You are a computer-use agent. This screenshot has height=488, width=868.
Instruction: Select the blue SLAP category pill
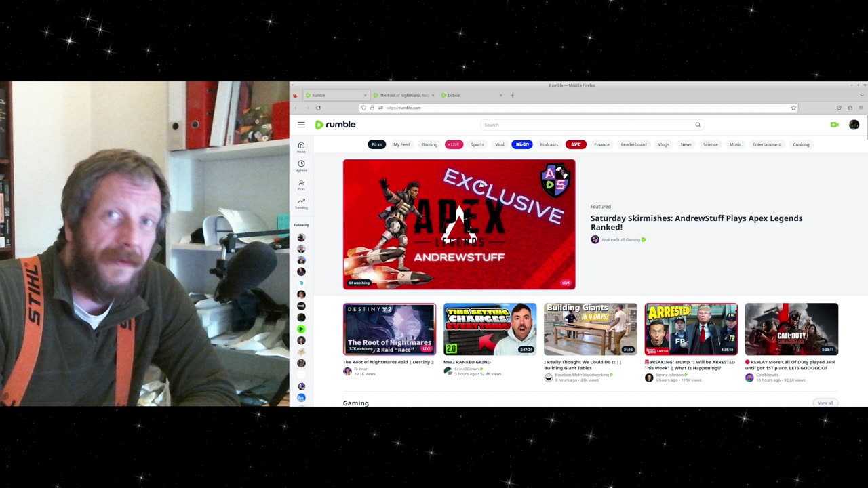click(522, 144)
